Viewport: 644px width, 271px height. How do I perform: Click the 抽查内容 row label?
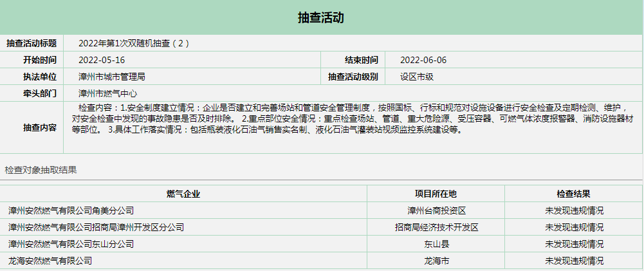tap(32, 127)
